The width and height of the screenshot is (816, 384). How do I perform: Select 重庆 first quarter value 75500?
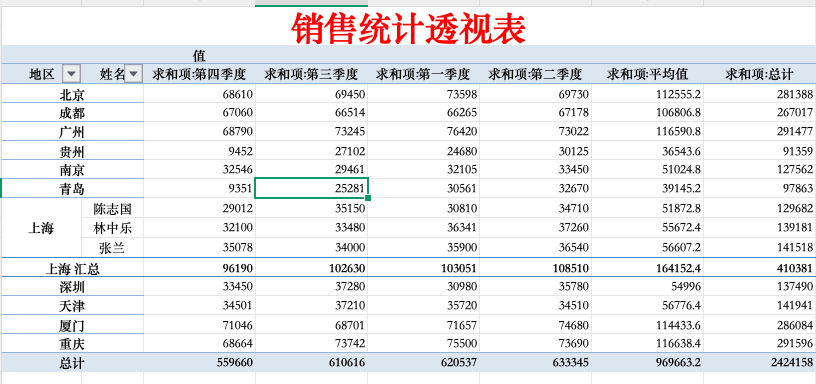tap(423, 344)
